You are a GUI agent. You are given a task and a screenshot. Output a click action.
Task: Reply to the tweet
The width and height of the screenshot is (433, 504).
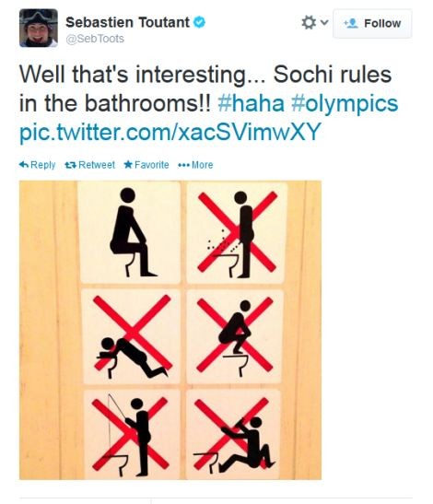(37, 165)
